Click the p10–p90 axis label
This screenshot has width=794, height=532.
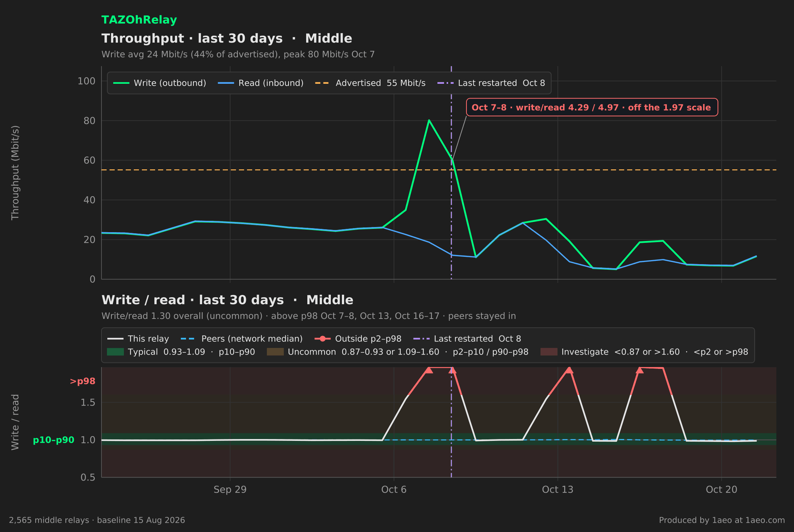point(54,440)
